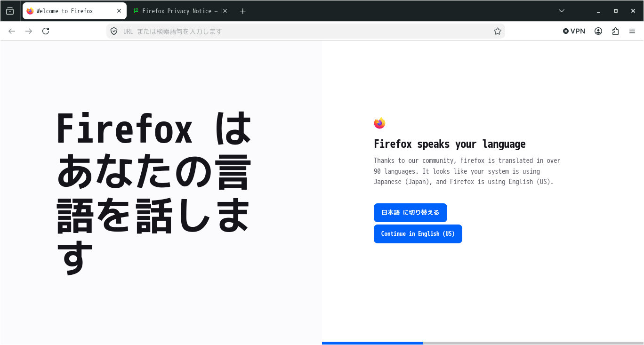Viewport: 644px width, 345px height.
Task: Reload the current page
Action: tap(46, 31)
